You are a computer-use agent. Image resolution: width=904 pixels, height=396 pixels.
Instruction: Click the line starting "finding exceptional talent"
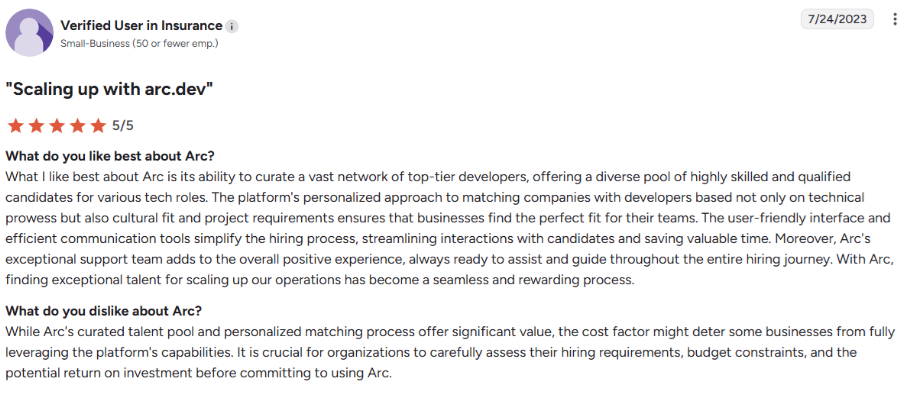pos(320,281)
